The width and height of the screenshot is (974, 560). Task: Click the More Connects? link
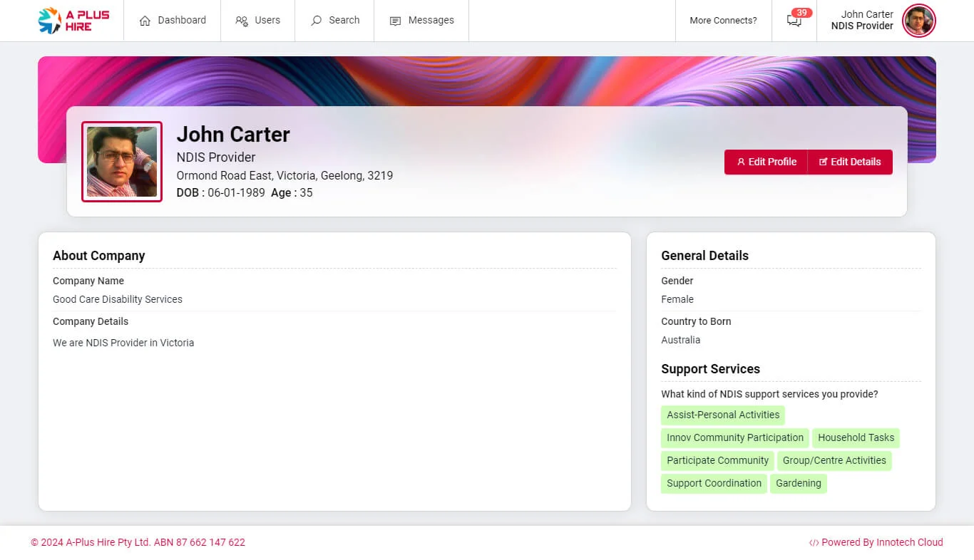723,21
